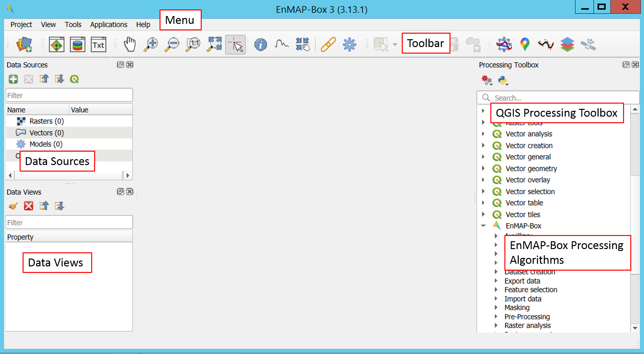644x354 pixels.
Task: Open a new spectral library window
Action: (x=77, y=44)
